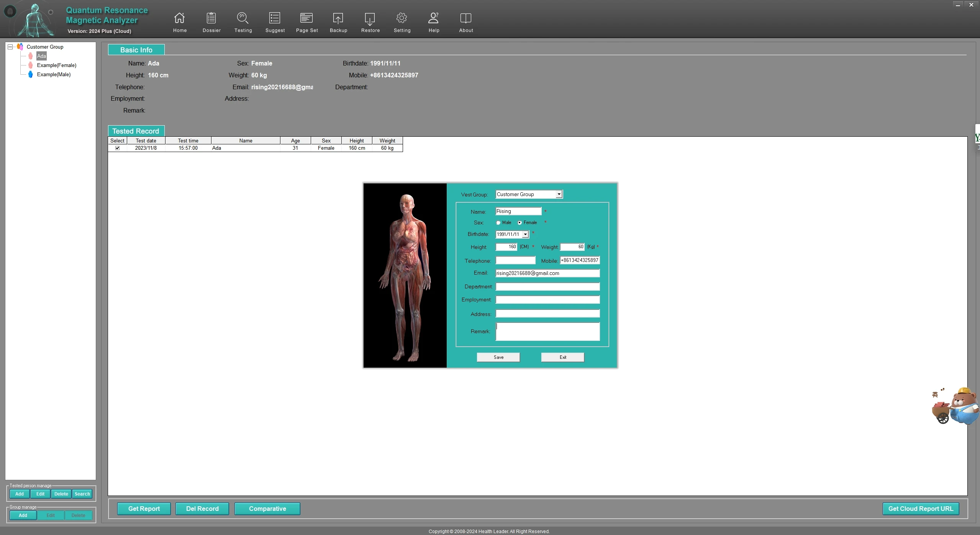Image resolution: width=980 pixels, height=535 pixels.
Task: Open the Dossier clipboard icon
Action: pos(211,18)
